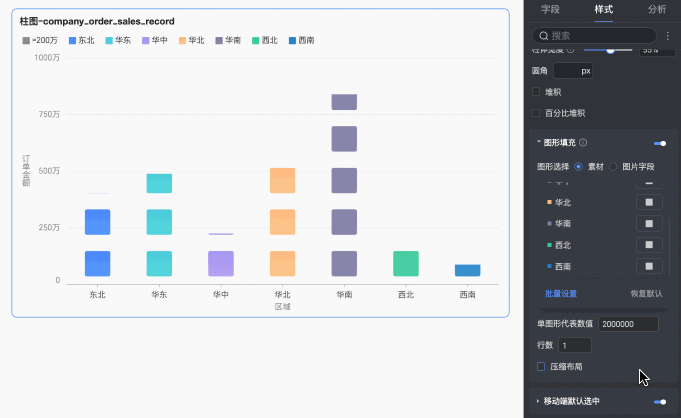Toggle the 西南 series in the chart legend

coord(301,40)
